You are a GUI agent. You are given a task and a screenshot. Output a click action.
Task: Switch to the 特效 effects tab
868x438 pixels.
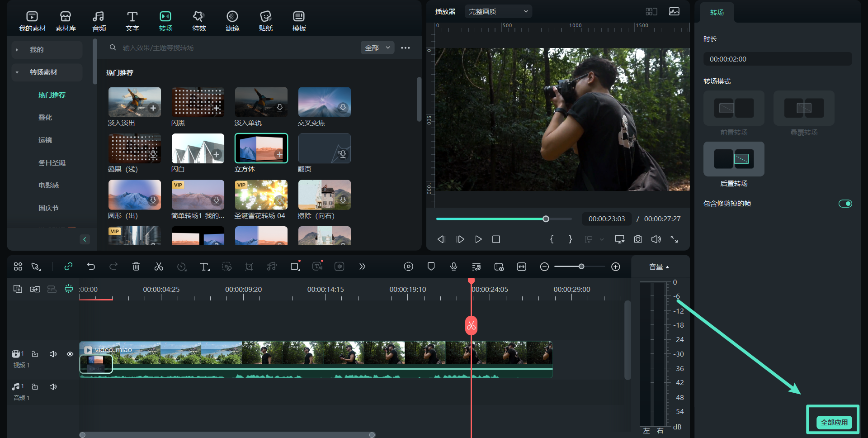(x=199, y=21)
